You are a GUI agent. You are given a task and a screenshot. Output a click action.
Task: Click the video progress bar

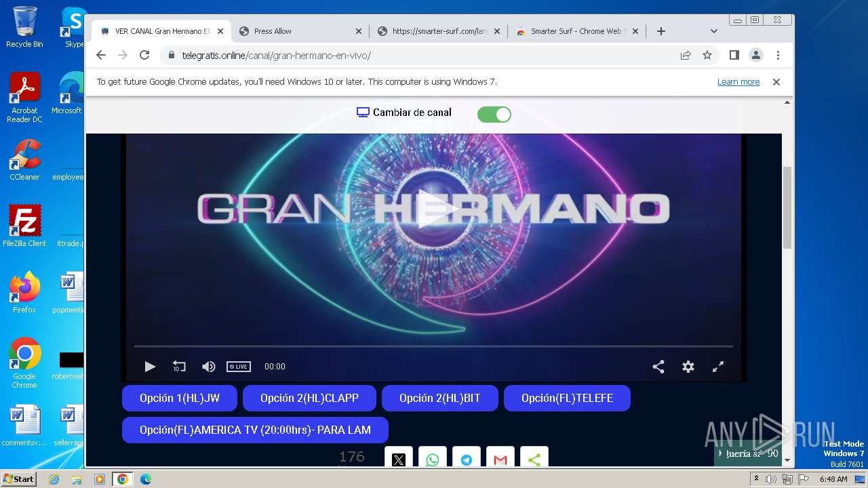point(433,346)
